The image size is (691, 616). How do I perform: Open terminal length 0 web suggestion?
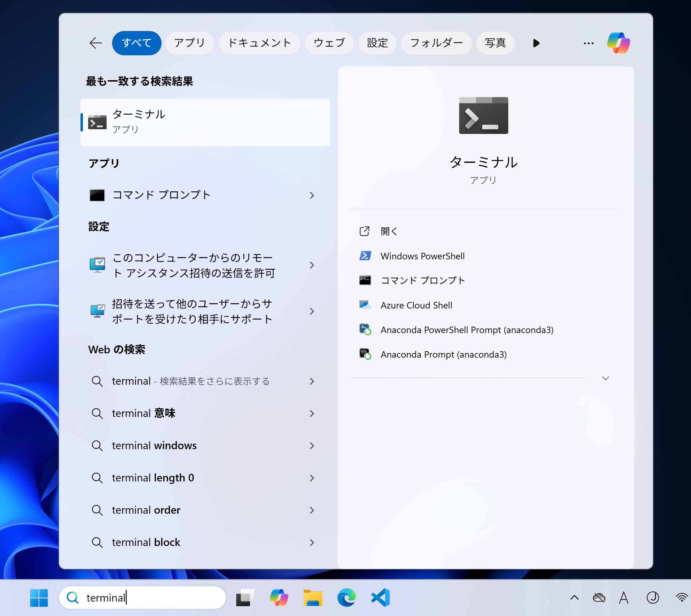coord(205,478)
